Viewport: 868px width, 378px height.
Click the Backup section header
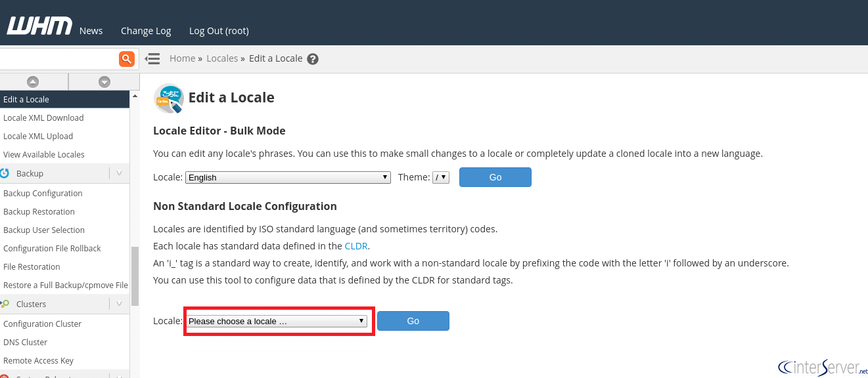coord(66,173)
